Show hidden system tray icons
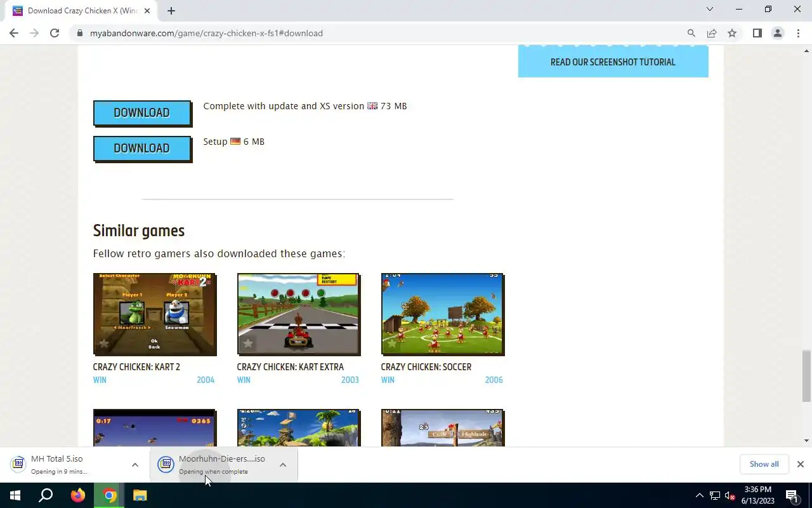Viewport: 812px width, 508px height. point(700,495)
